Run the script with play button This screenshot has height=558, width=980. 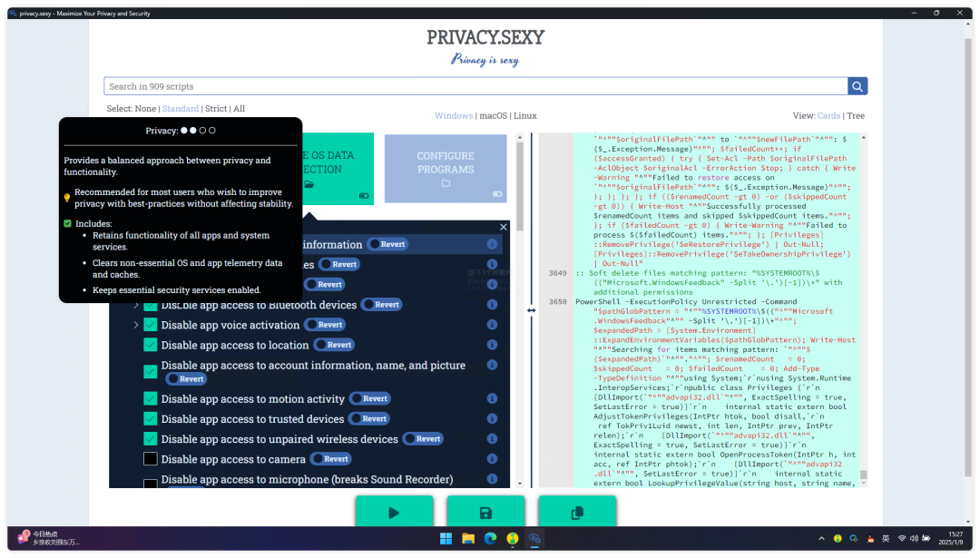[x=394, y=513]
